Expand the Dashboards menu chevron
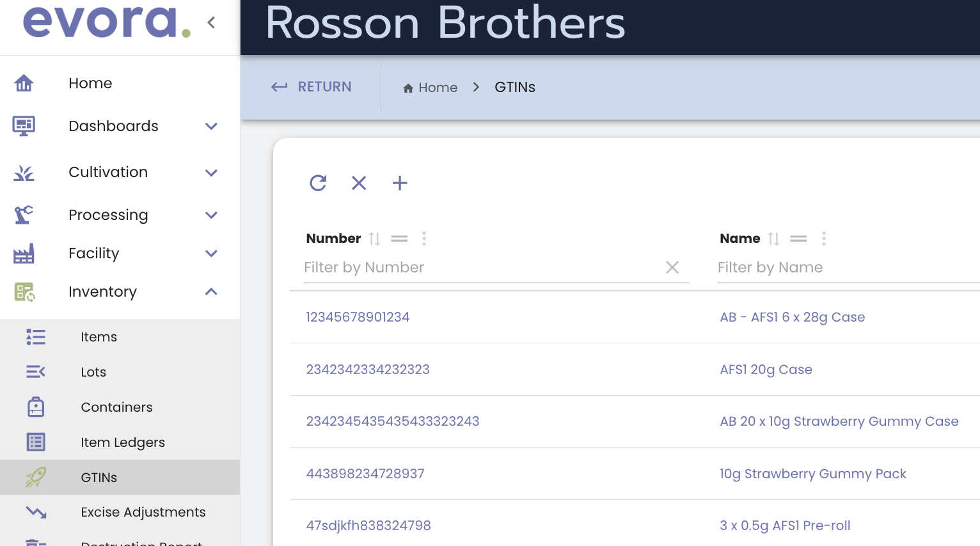980x546 pixels. click(211, 127)
